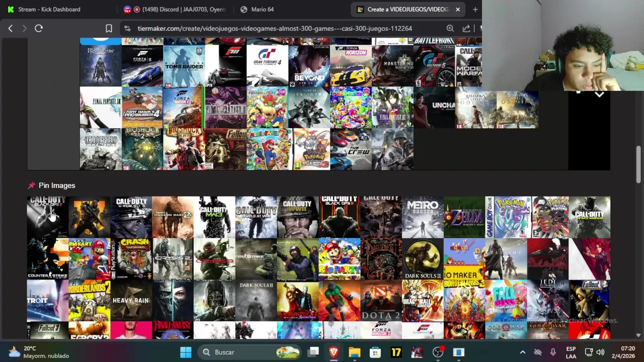This screenshot has width=644, height=362.
Task: Bookmark this page with the bookmark icon
Action: click(109, 29)
